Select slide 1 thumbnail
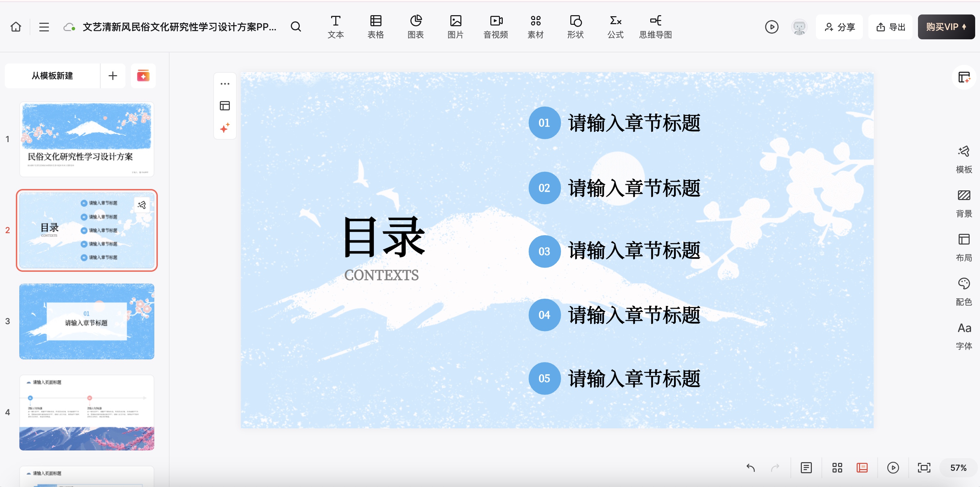The width and height of the screenshot is (980, 487). [x=87, y=139]
